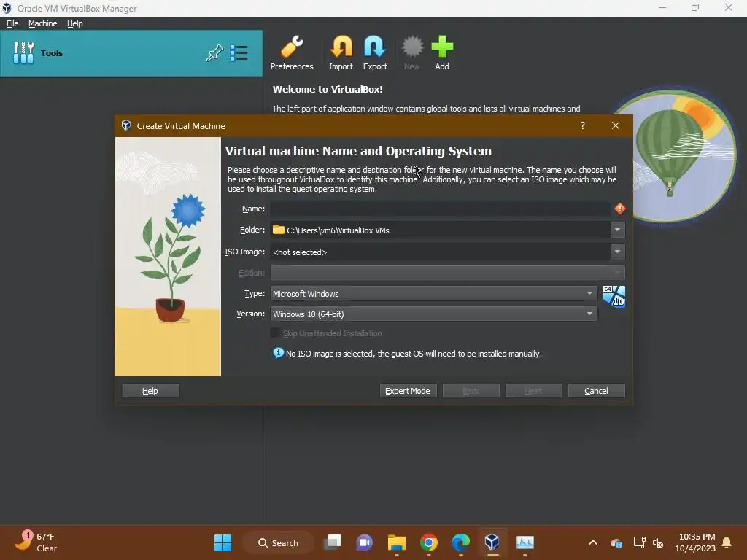Cancel the Create Virtual Machine dialog
Screen dimensions: 747x560
click(x=597, y=391)
